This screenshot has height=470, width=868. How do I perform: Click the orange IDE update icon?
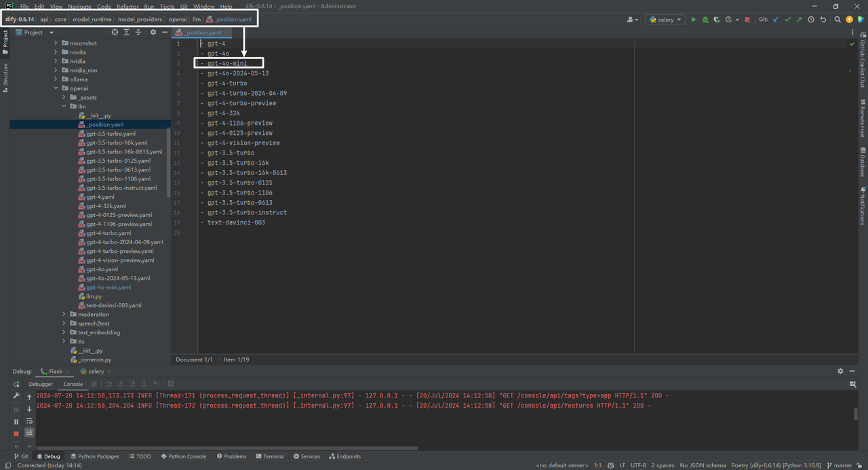pyautogui.click(x=849, y=20)
